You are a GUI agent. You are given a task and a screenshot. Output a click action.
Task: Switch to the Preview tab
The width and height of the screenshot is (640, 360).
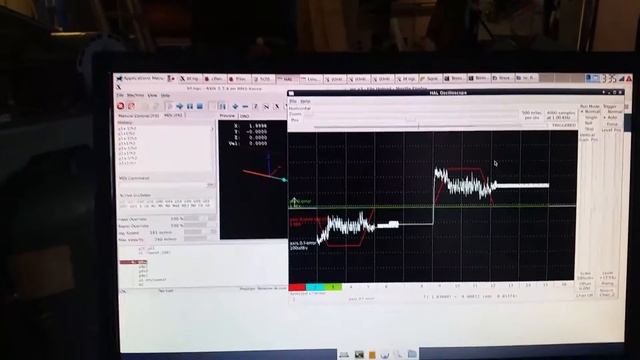(227, 116)
